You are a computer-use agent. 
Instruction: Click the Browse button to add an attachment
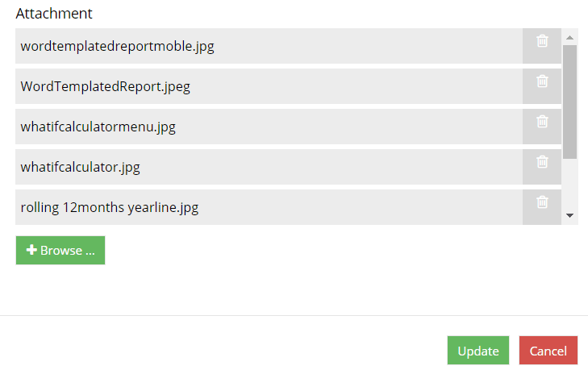point(60,250)
